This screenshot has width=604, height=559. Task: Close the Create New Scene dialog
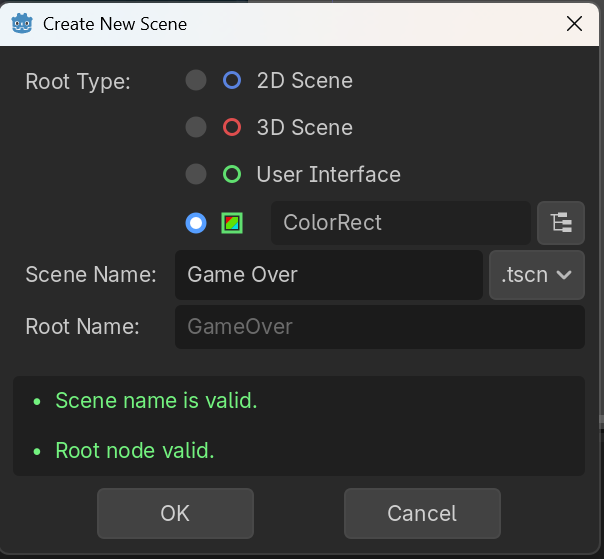575,23
